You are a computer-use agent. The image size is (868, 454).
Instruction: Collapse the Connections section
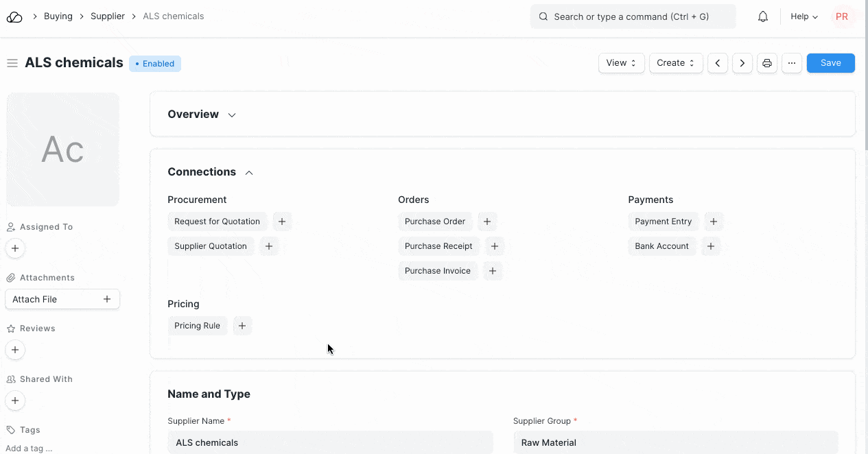249,172
